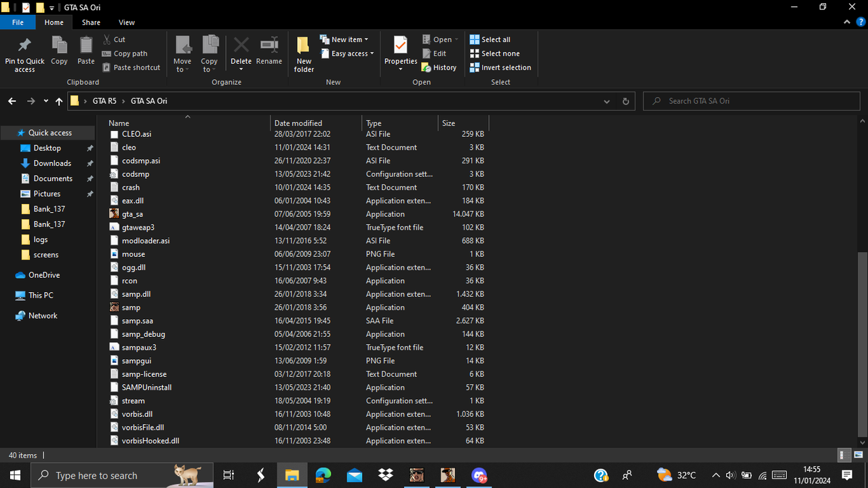Click the Copy button in Clipboard group
The width and height of the screenshot is (868, 488).
(x=59, y=51)
